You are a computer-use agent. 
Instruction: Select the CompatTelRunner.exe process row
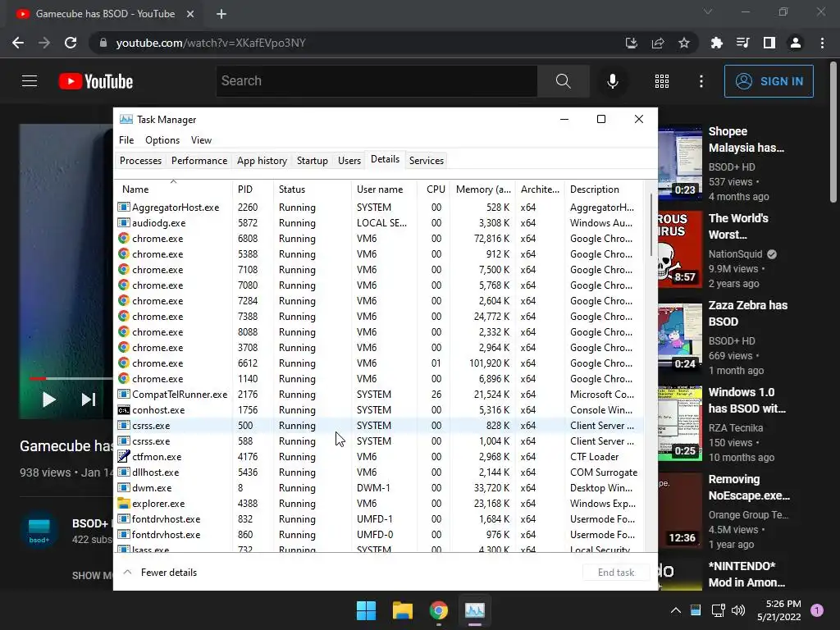pos(379,395)
